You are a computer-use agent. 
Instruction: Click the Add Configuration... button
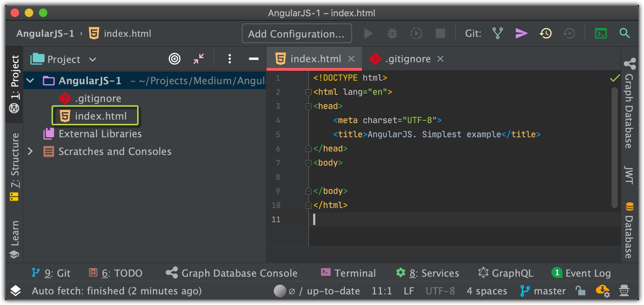[297, 34]
